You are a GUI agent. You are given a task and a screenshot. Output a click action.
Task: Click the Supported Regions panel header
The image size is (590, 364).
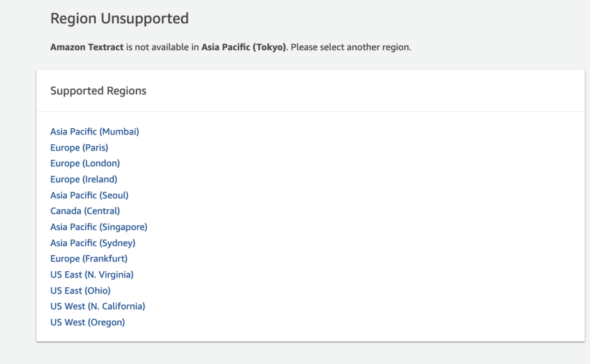tap(98, 90)
